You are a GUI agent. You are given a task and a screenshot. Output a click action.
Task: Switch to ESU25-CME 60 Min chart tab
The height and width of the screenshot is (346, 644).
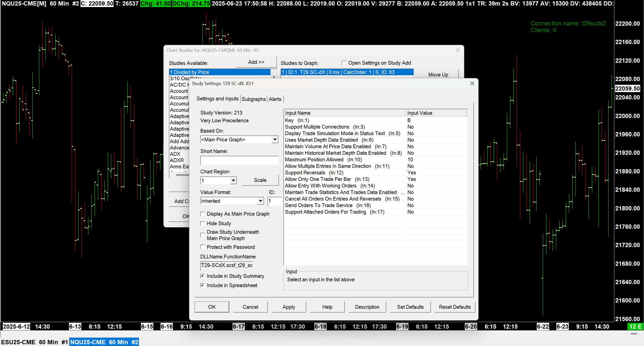[x=34, y=342]
